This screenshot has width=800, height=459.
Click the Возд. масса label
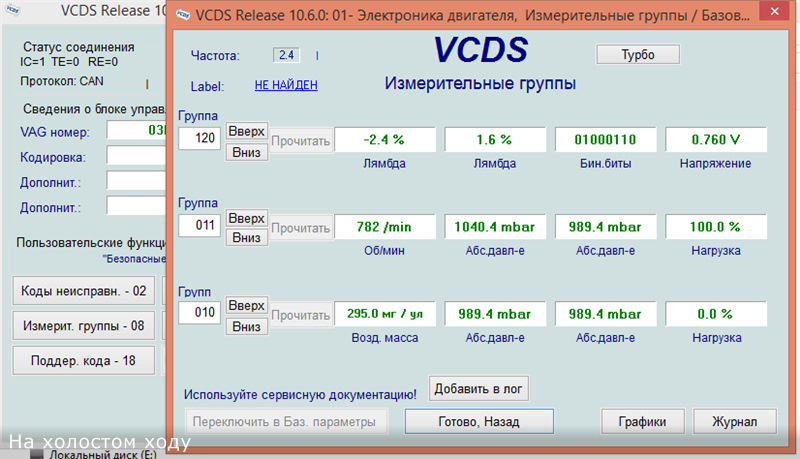385,338
